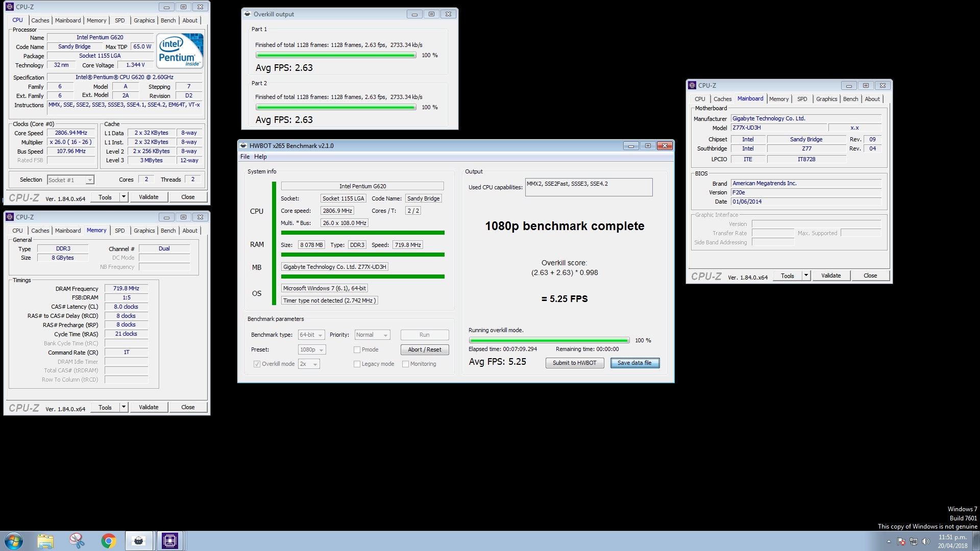Click Submit to HWBOT button
Screen dimensions: 980x551
tap(575, 363)
